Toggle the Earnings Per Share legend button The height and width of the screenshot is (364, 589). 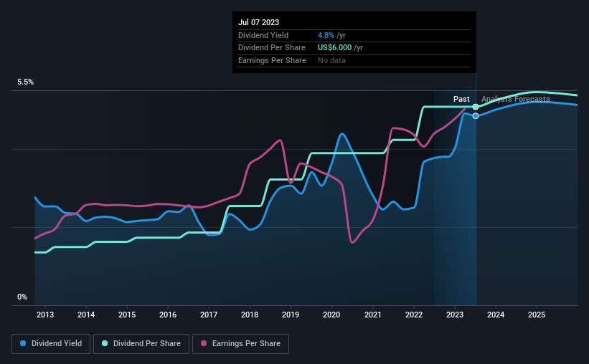click(x=240, y=344)
